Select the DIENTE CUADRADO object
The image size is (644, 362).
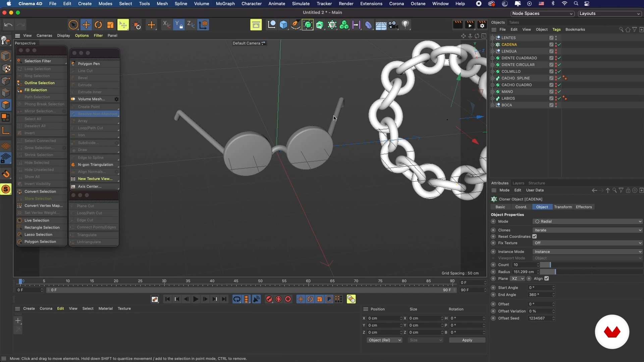[x=519, y=58]
